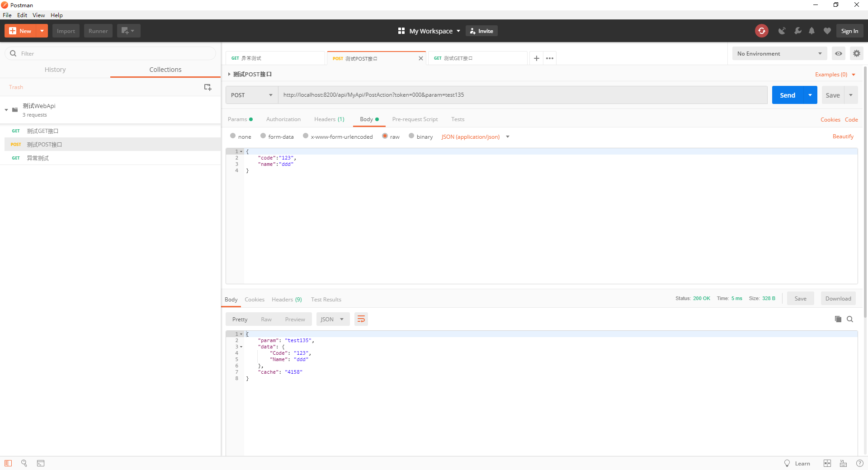Screen dimensions: 868x470
Task: Open notifications bell icon
Action: coord(812,31)
